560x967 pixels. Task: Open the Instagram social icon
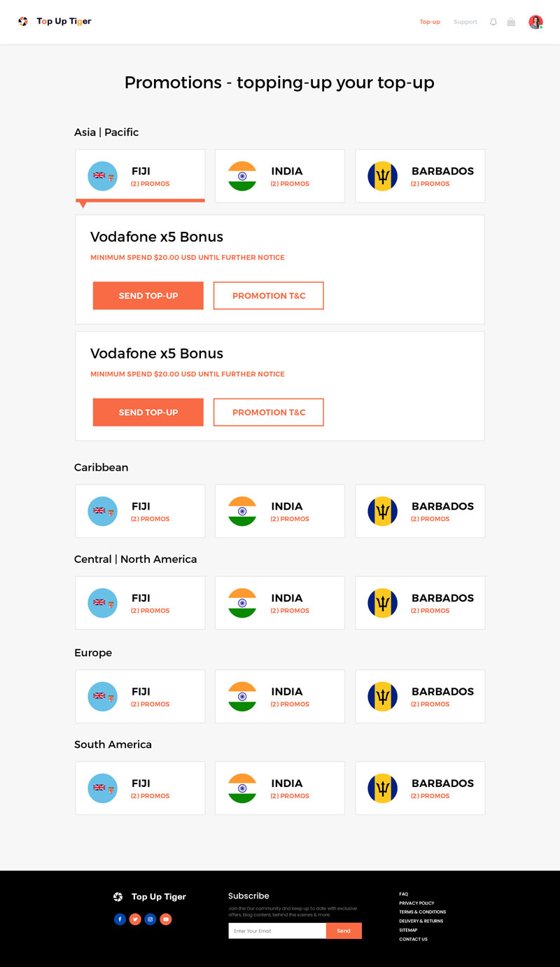[x=150, y=919]
